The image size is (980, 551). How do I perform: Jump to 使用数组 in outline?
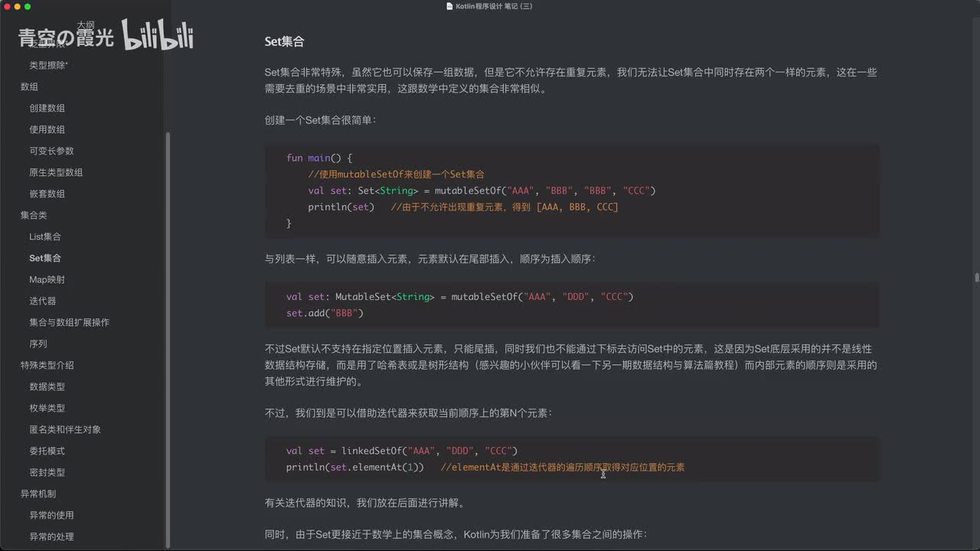pos(47,129)
